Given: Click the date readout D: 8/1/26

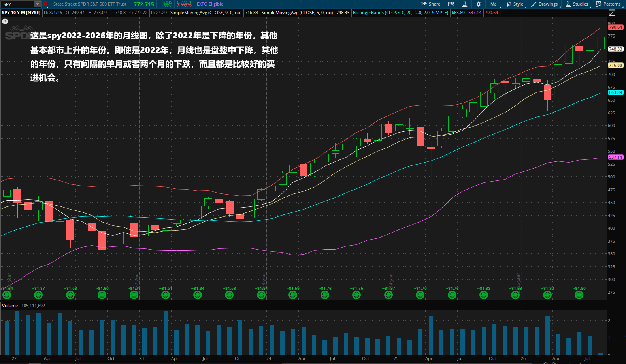Looking at the screenshot, I should tap(53, 13).
